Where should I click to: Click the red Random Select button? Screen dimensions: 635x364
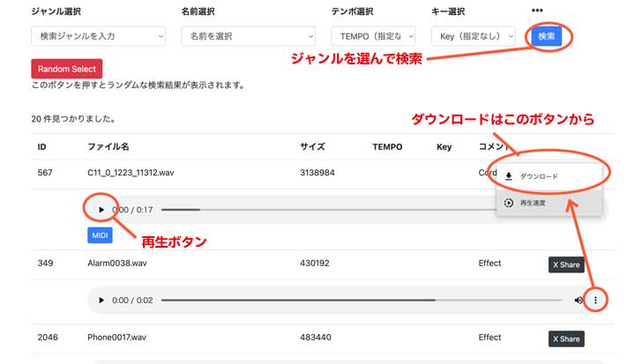[x=67, y=69]
